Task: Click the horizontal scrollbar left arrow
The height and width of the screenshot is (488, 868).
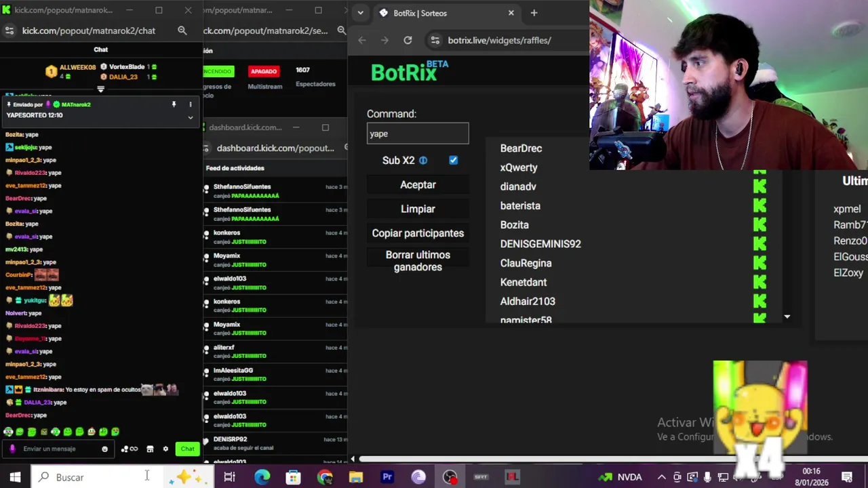Action: pos(353,460)
